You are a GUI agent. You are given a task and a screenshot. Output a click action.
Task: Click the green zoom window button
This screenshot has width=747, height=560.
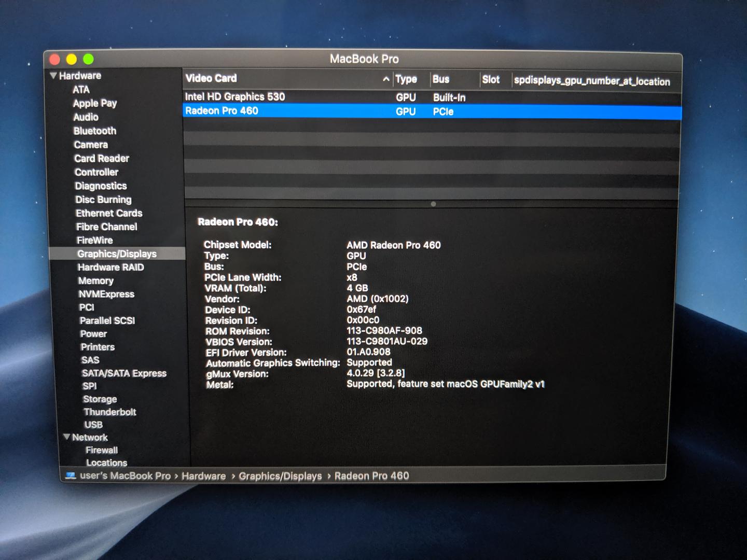click(x=89, y=59)
